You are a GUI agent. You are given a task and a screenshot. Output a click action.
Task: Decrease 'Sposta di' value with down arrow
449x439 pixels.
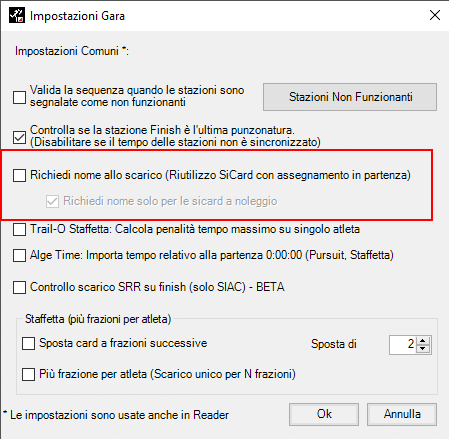pos(423,348)
